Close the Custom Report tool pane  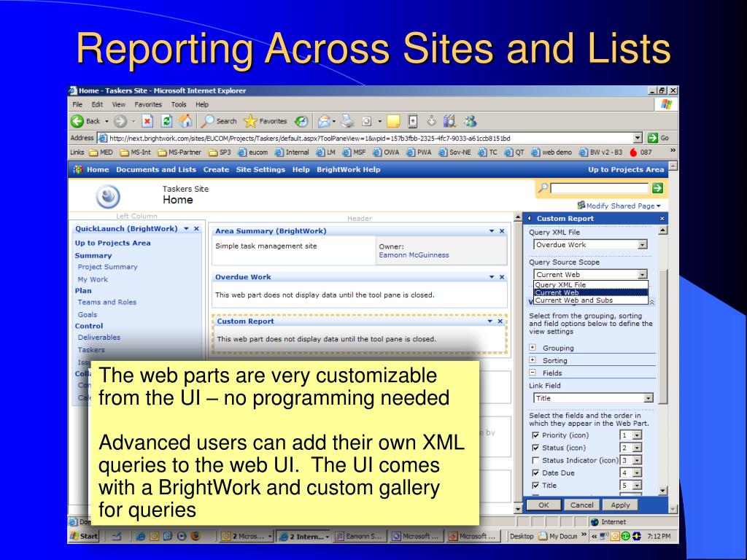pos(662,219)
